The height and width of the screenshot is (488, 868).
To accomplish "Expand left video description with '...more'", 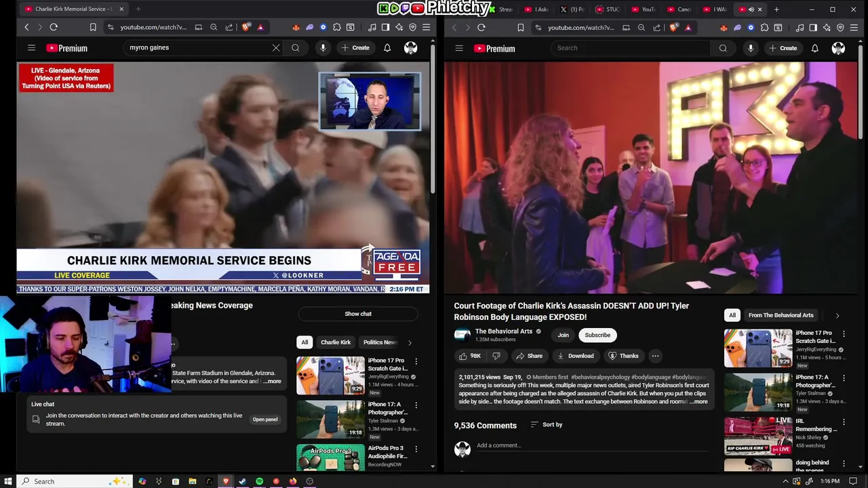I will [273, 381].
